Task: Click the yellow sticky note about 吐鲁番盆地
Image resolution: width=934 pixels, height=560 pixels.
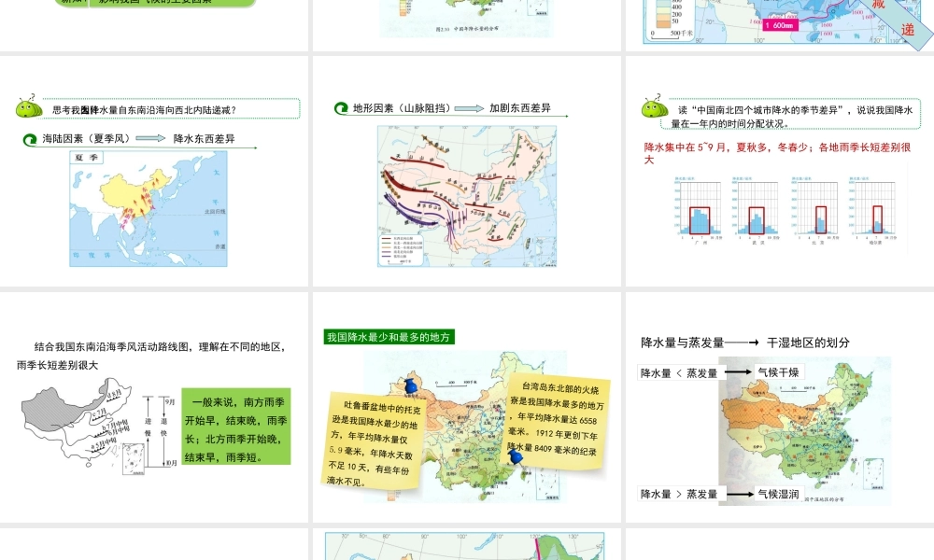Action: tap(375, 441)
